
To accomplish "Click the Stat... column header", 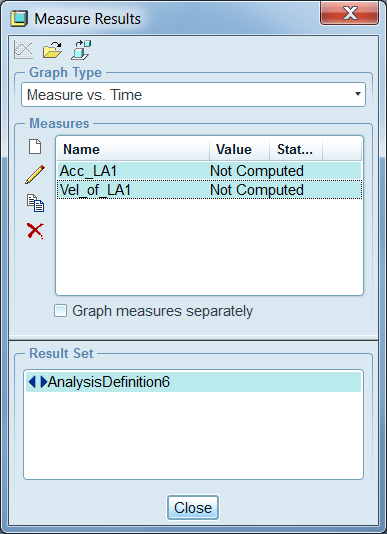I will 296,149.
